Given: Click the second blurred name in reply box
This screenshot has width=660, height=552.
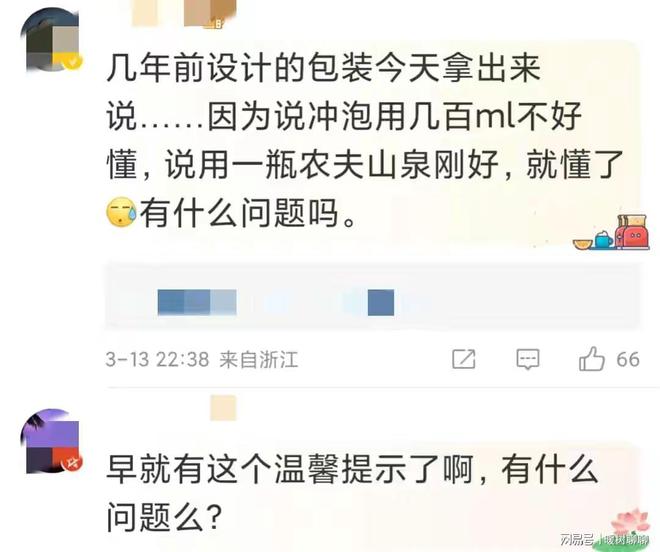Looking at the screenshot, I should tap(381, 302).
